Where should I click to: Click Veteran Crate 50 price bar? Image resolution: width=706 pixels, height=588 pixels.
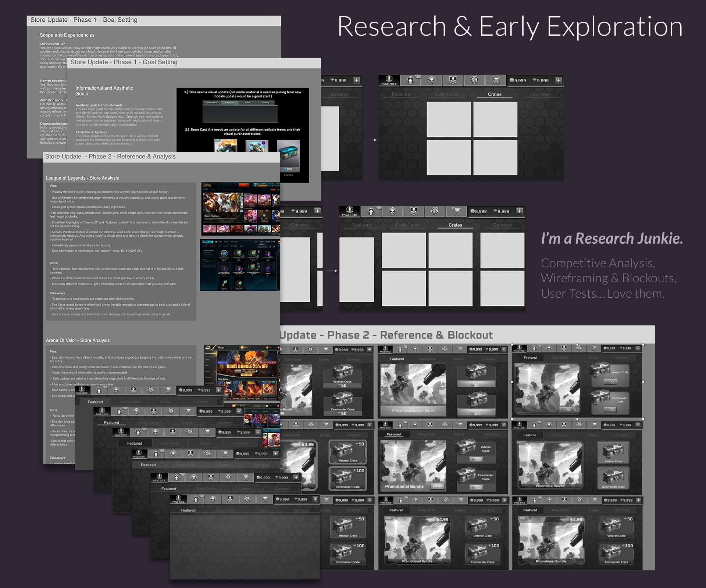[x=476, y=384]
